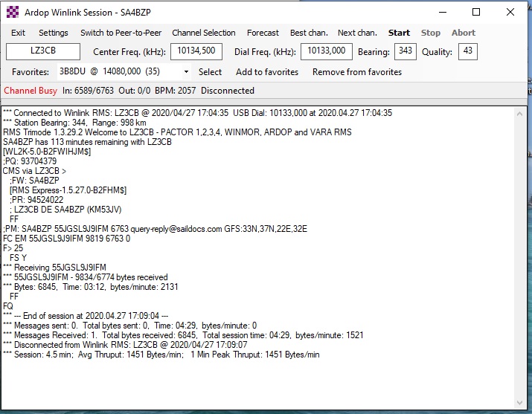Image resolution: width=532 pixels, height=414 pixels.
Task: Click the scroll up arrow in session log
Action: pyautogui.click(x=519, y=114)
